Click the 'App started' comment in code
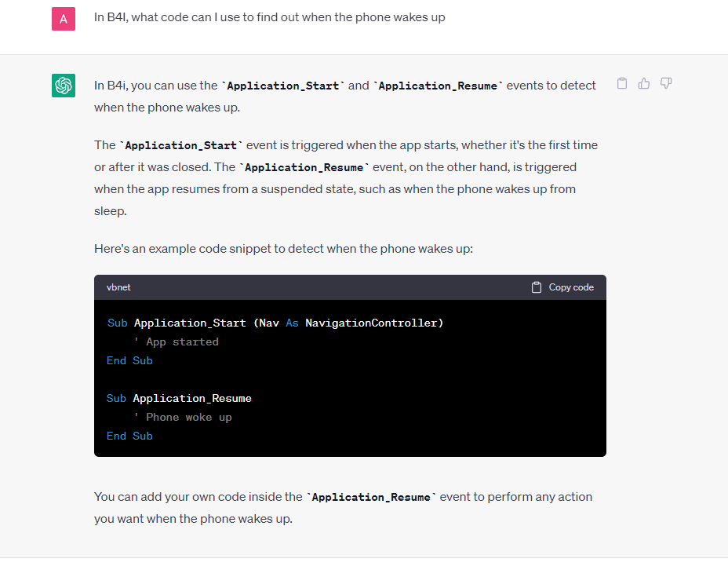Image resolution: width=728 pixels, height=566 pixels. point(176,341)
